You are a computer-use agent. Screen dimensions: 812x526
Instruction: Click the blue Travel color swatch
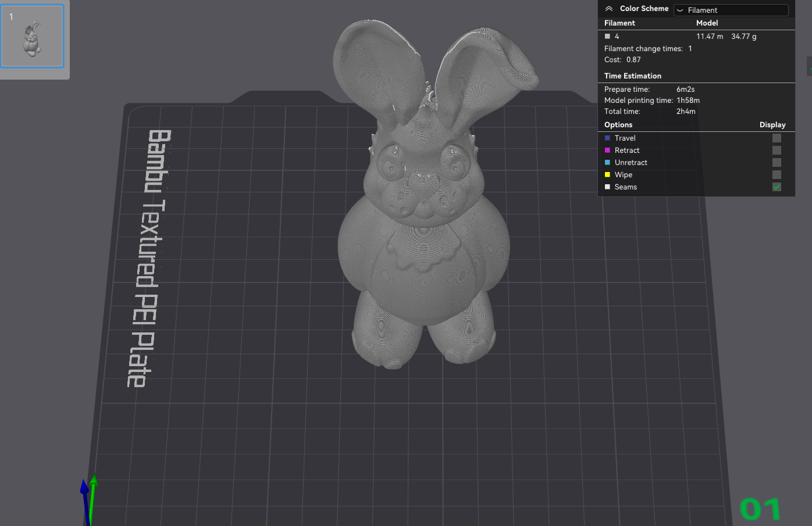(x=607, y=138)
